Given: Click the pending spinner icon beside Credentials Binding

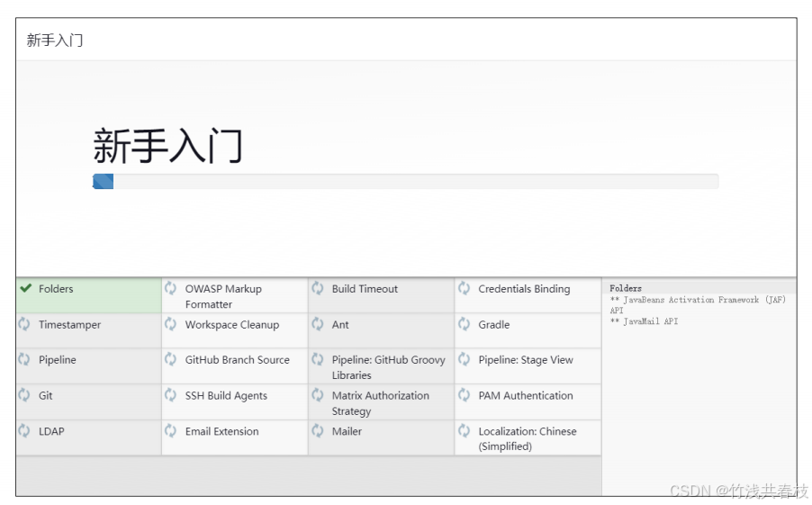Looking at the screenshot, I should pyautogui.click(x=464, y=288).
